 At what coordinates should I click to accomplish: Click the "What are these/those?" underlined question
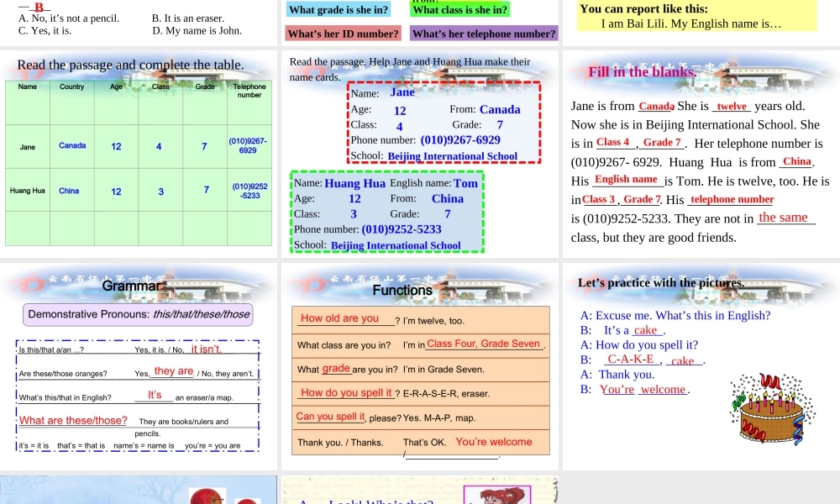coord(73,421)
